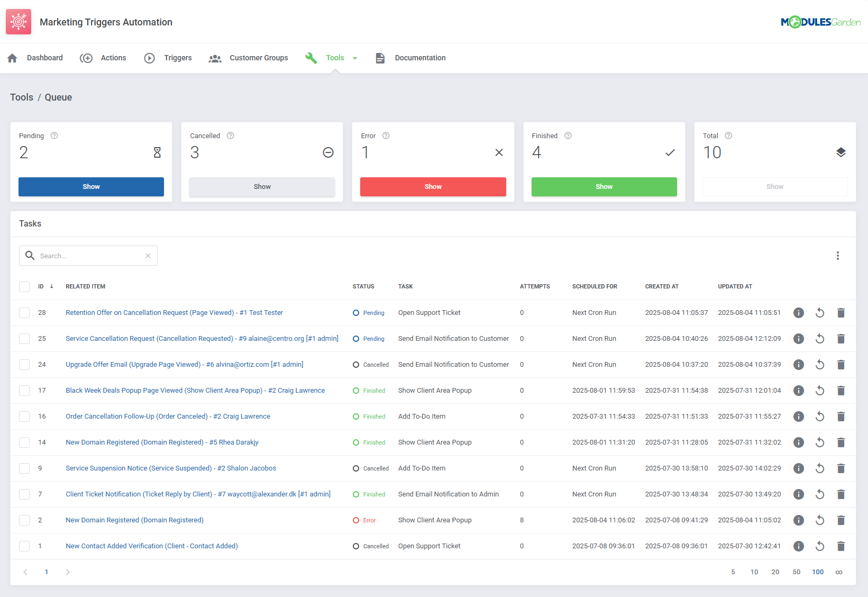Image resolution: width=868 pixels, height=597 pixels.
Task: Select all tasks with the header checkbox
Action: coord(24,286)
